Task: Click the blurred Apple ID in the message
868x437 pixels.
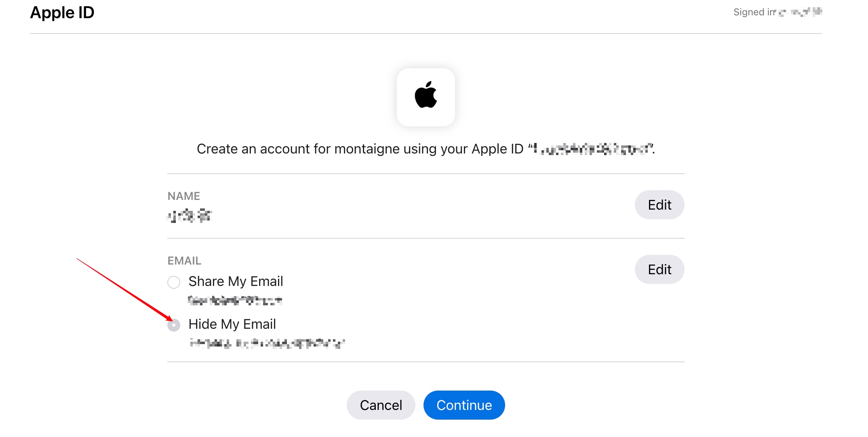Action: click(592, 149)
